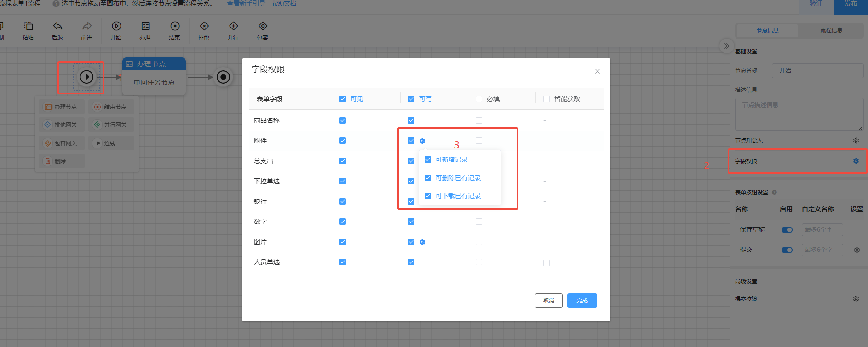Click the 节点名称 input field
The image size is (868, 347).
point(817,70)
